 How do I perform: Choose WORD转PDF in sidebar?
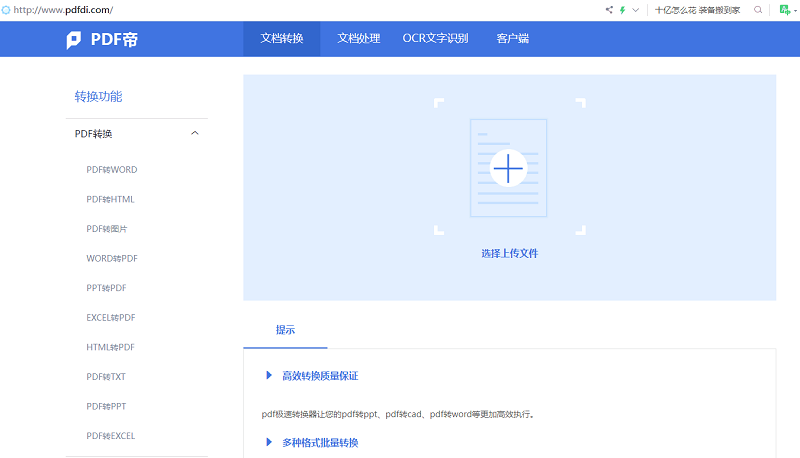(112, 259)
